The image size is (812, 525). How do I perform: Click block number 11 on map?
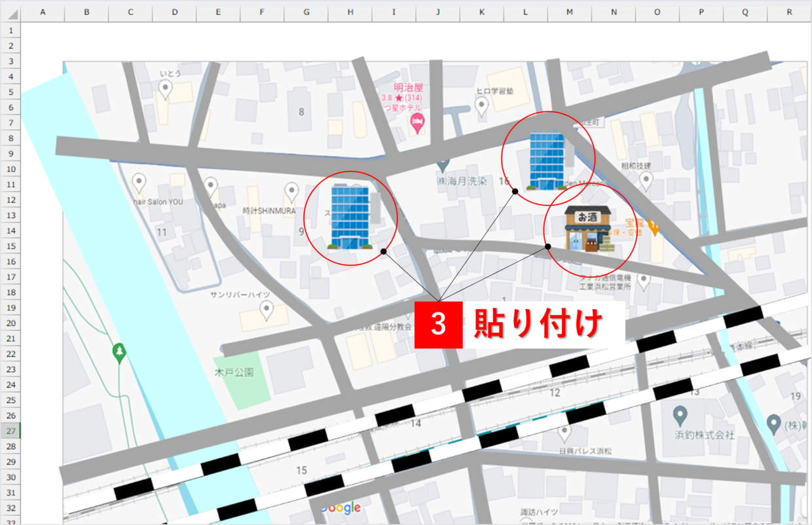coord(162,232)
